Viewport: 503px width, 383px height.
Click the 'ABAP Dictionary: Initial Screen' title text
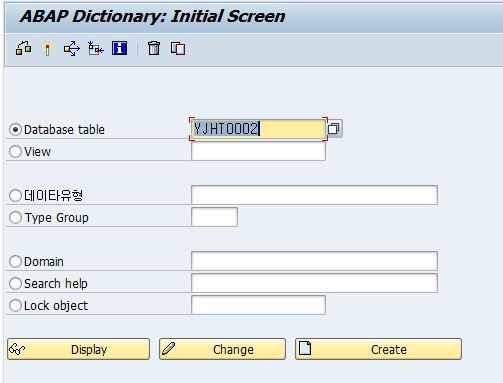click(153, 17)
